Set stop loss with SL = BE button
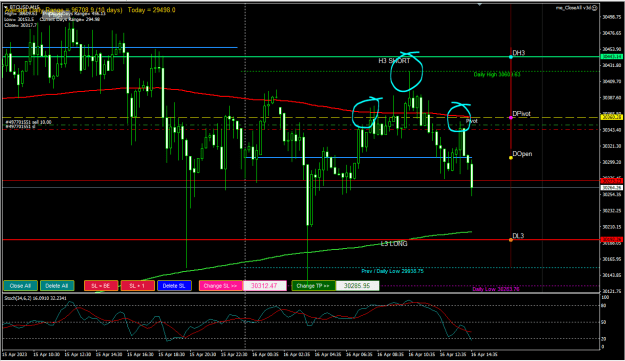This screenshot has width=625, height=361. (x=101, y=286)
